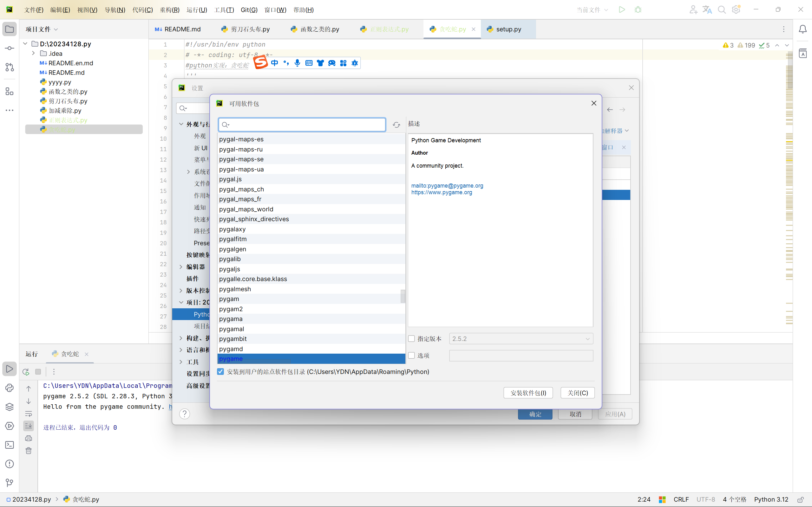This screenshot has height=507, width=812.
Task: Click the Debug bug icon
Action: pos(638,10)
